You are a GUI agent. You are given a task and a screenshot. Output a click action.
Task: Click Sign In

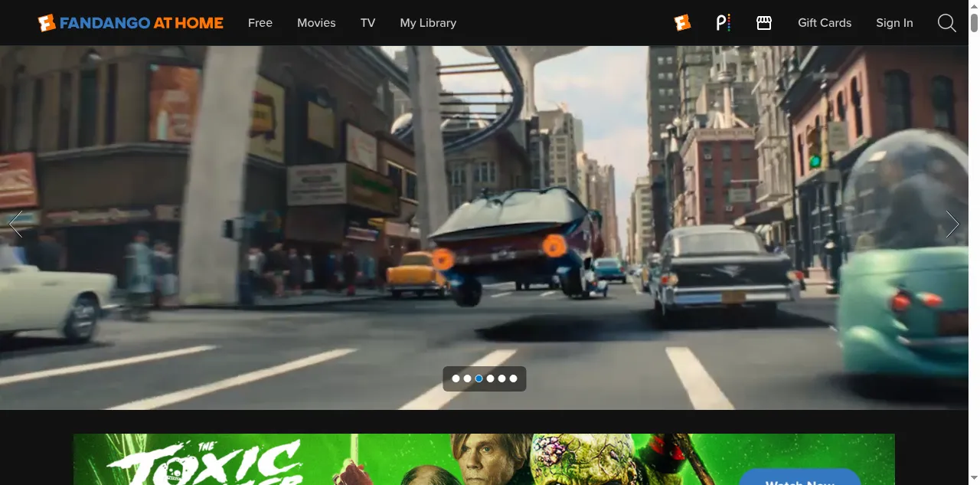coord(894,23)
